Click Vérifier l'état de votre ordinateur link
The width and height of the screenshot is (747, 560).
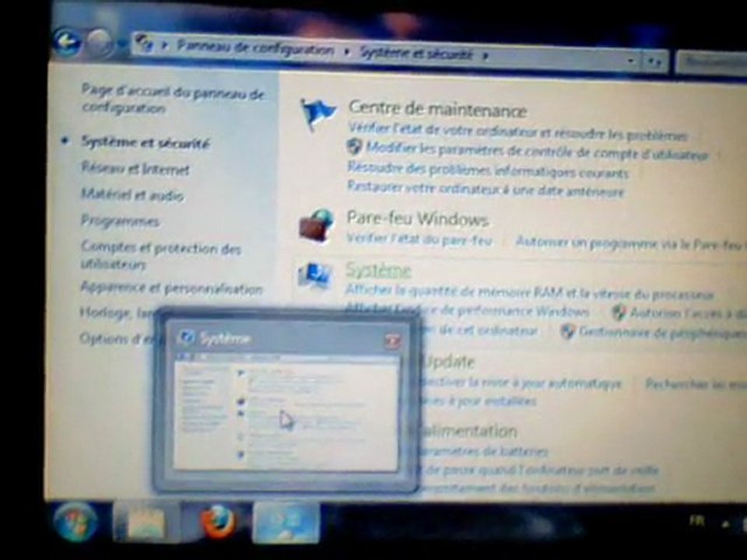pos(517,131)
